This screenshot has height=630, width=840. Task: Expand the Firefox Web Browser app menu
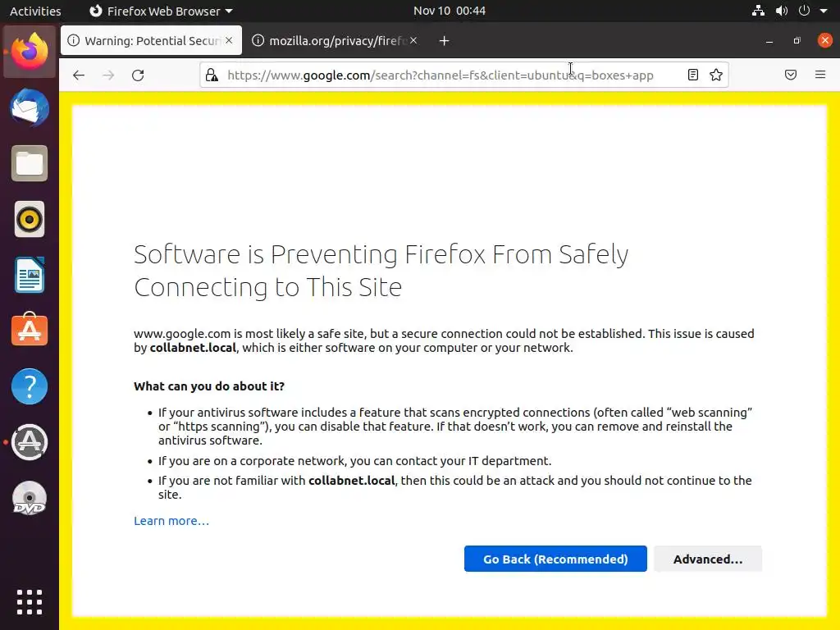point(161,11)
